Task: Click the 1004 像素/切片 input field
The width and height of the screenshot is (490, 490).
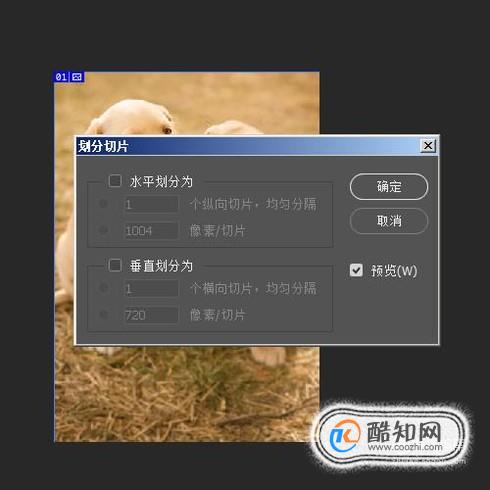Action: [x=151, y=230]
